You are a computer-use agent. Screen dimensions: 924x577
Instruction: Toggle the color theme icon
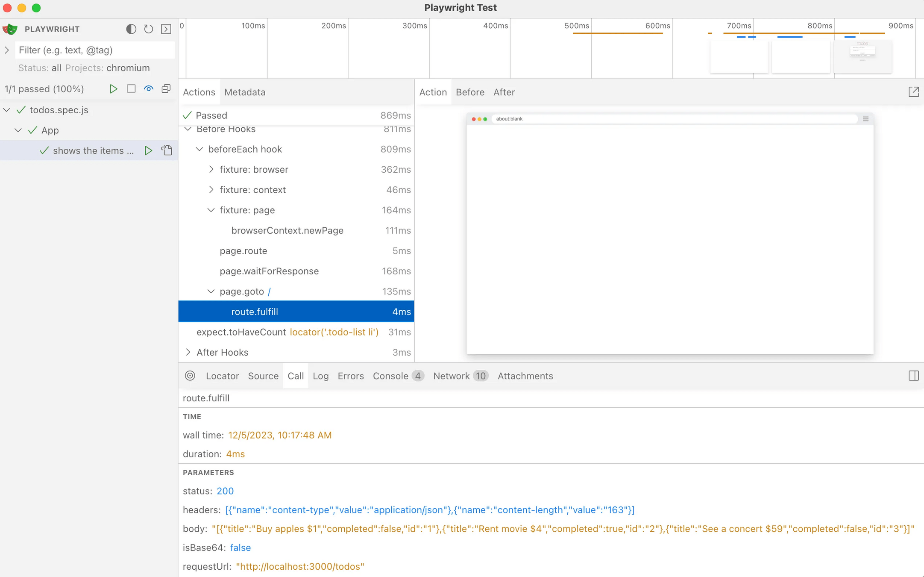pyautogui.click(x=131, y=29)
